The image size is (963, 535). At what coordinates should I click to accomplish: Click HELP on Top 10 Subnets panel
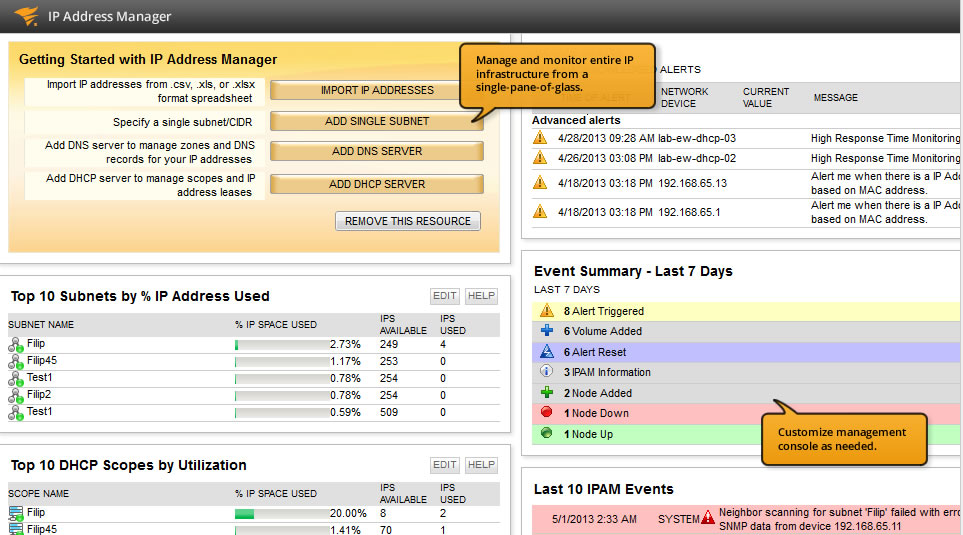tap(481, 296)
